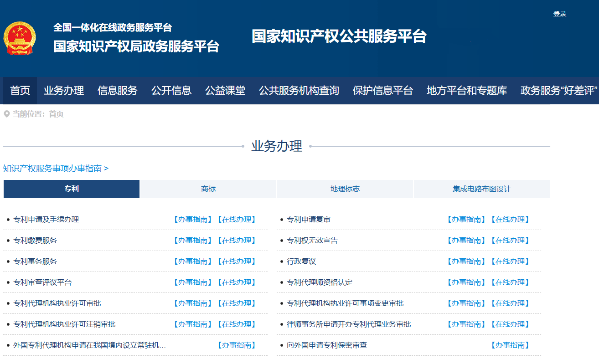Open 在线办理 for 专利代理师资格认定

[510, 282]
